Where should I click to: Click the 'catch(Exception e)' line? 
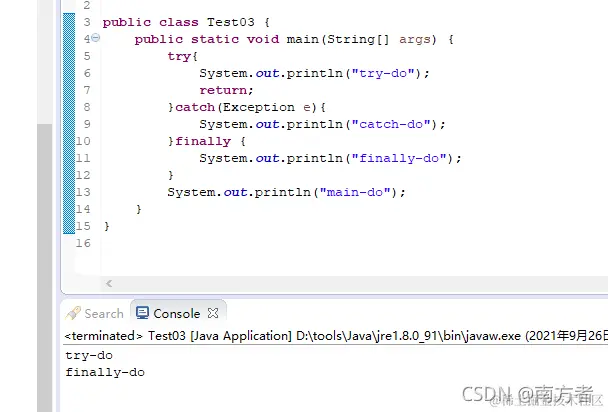(247, 107)
